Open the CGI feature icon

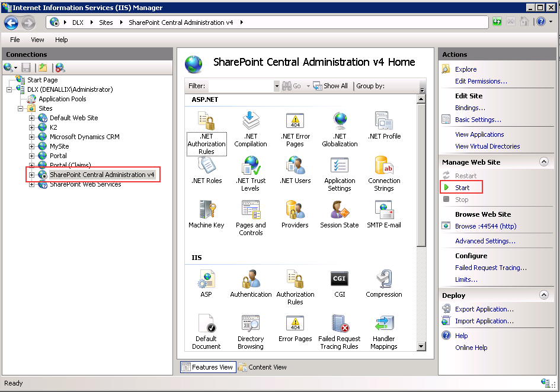(340, 279)
